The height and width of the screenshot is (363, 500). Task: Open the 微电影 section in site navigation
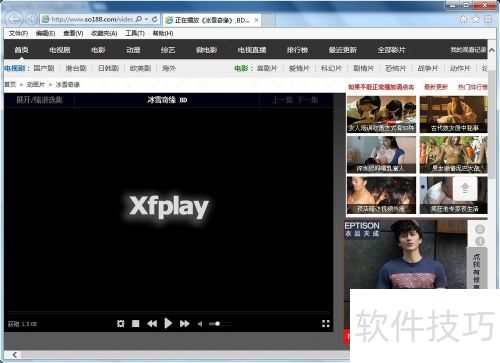point(206,50)
